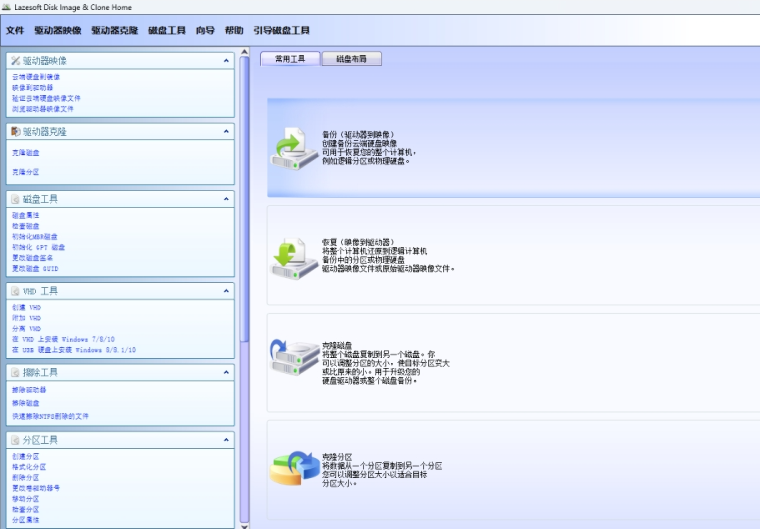
Task: Click the 擦除工具 panel header icon
Action: click(16, 372)
